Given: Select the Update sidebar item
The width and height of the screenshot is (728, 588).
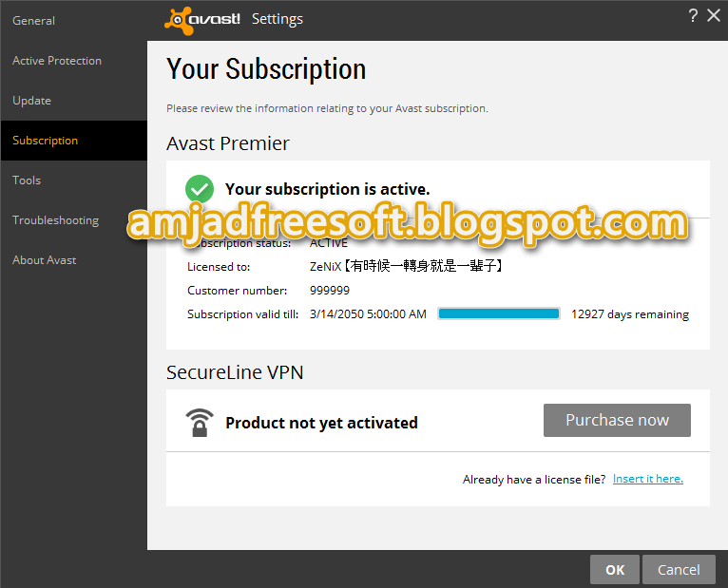Looking at the screenshot, I should point(31,101).
